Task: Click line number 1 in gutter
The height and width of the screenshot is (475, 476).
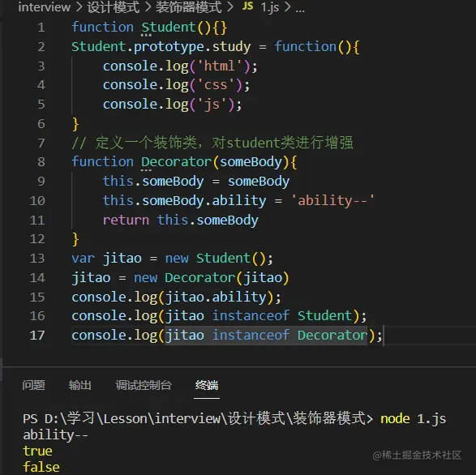Action: click(x=41, y=28)
